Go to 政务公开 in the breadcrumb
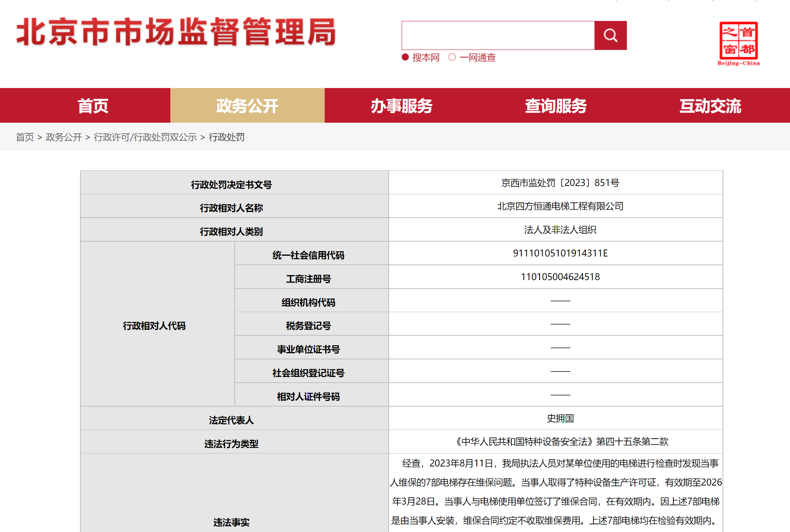Viewport: 790px width, 532px height. (64, 137)
